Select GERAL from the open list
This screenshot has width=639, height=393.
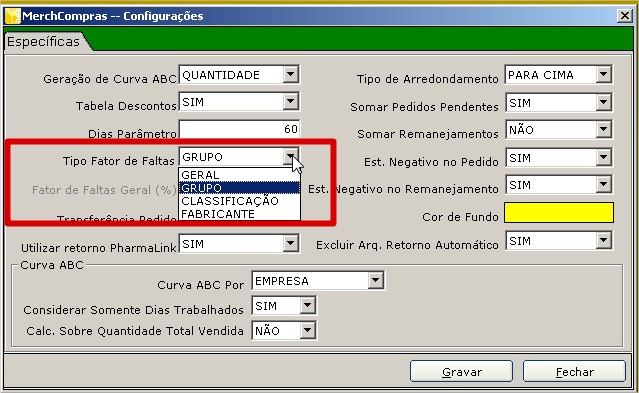point(239,175)
